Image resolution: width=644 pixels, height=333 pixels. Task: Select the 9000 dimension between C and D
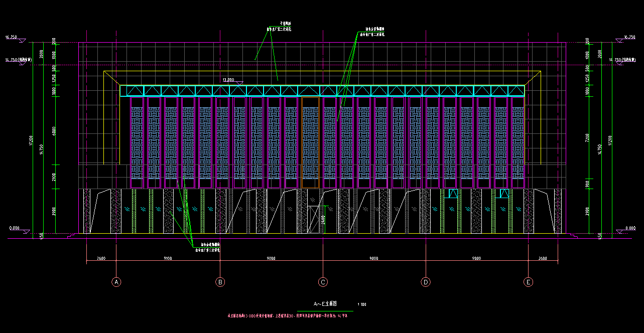click(373, 258)
